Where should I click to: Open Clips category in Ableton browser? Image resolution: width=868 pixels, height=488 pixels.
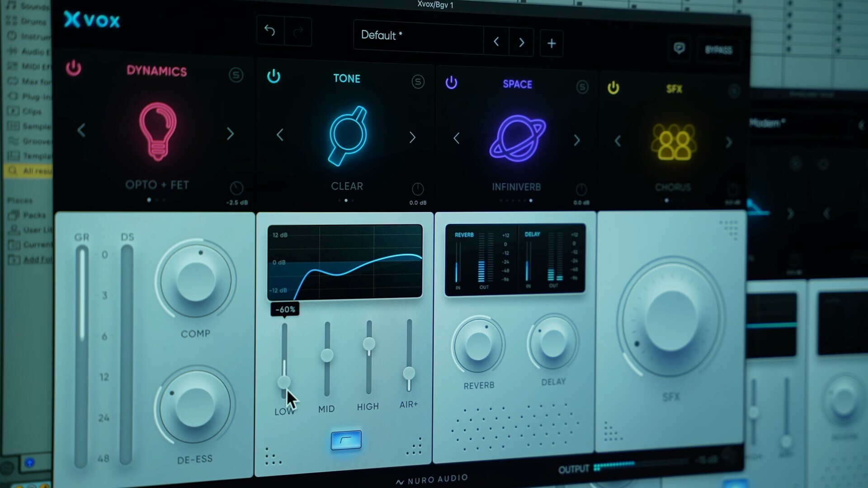25,111
